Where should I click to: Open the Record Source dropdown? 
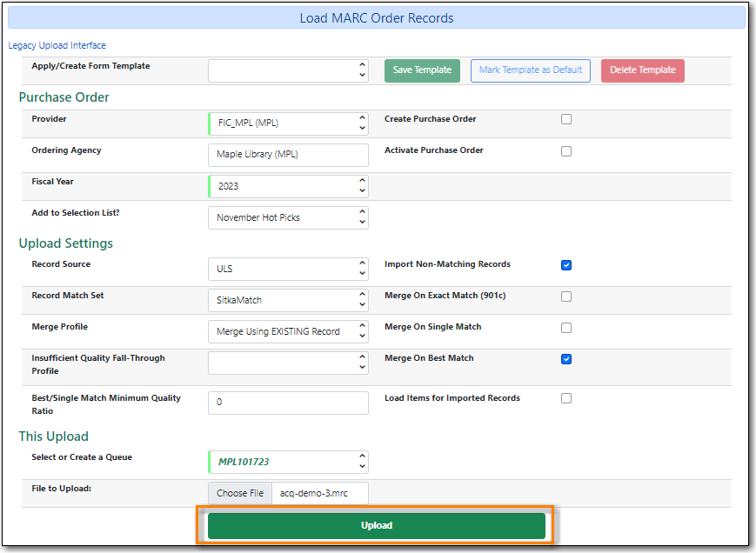[x=287, y=269]
